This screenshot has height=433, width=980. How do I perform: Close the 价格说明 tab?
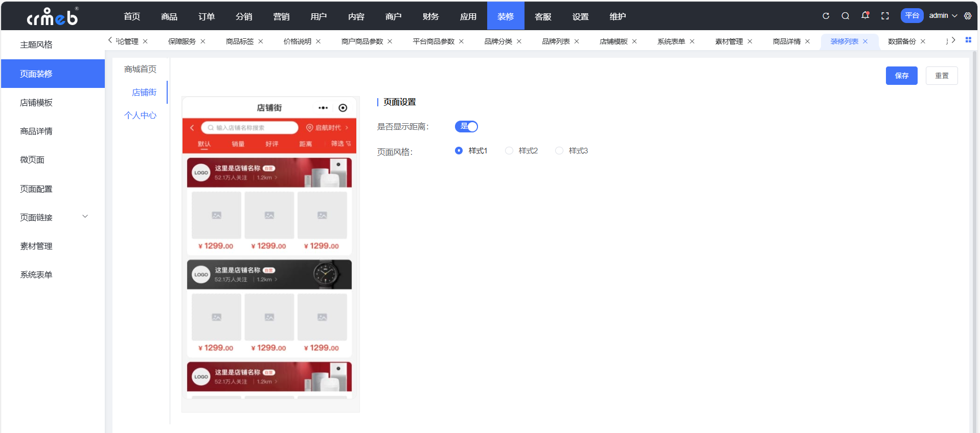(x=318, y=41)
